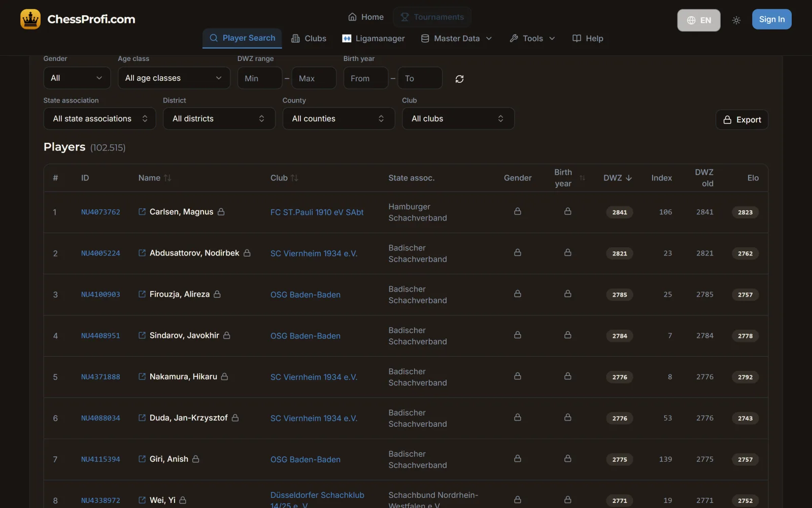812x508 pixels.
Task: Open the All counties selector
Action: (x=339, y=118)
